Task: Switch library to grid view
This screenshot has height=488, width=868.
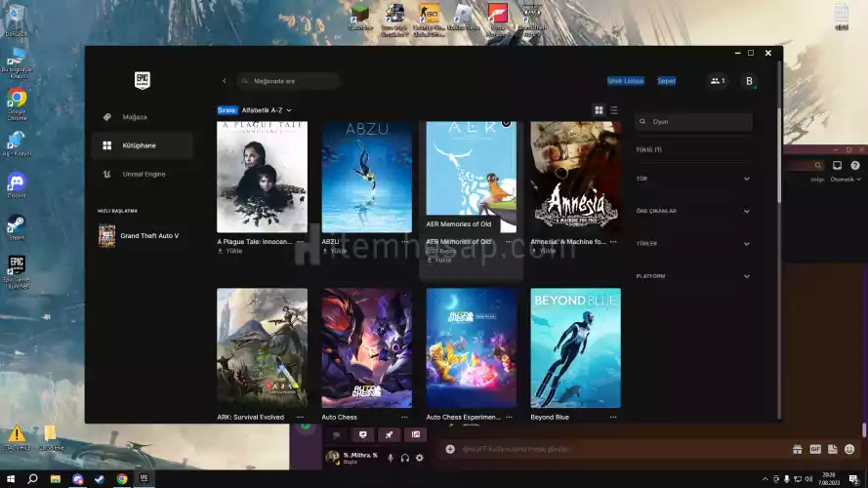Action: pyautogui.click(x=599, y=110)
